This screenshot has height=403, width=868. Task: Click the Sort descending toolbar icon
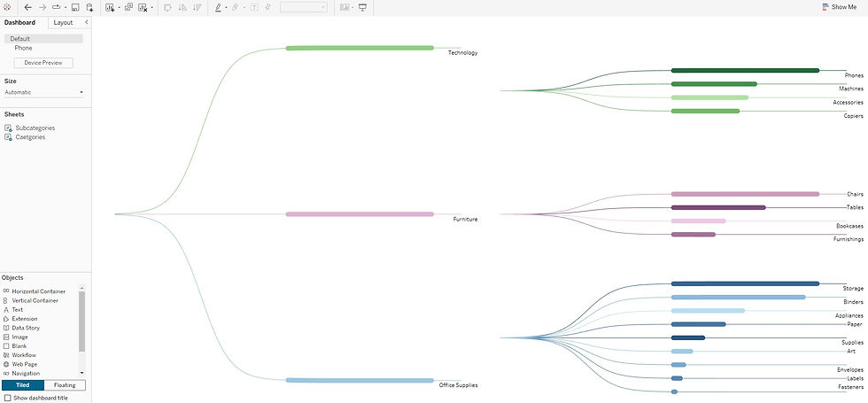click(197, 7)
